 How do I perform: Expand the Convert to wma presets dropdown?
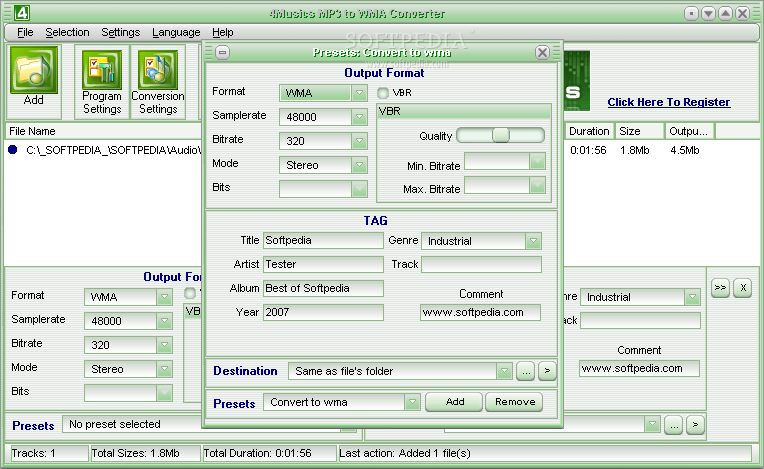412,402
